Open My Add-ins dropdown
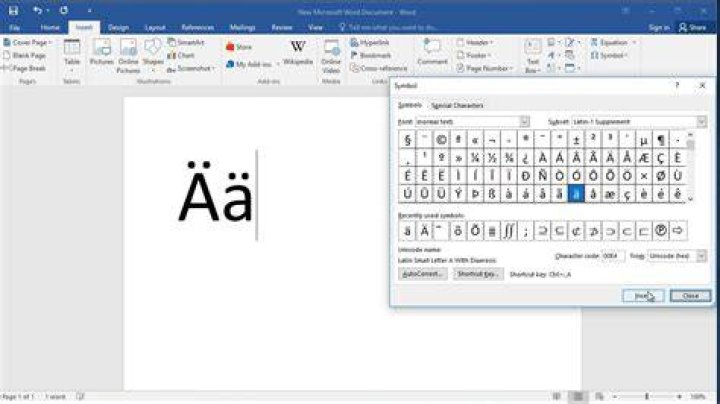720x404 pixels. coord(253,64)
